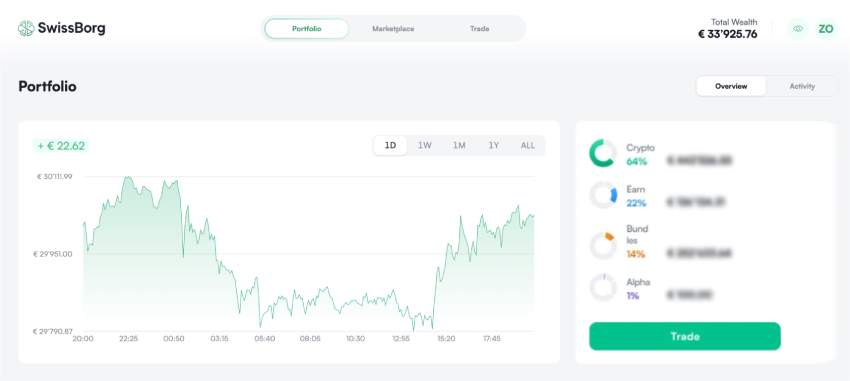Image resolution: width=850 pixels, height=381 pixels.
Task: Click the + € 22.62 gain badge
Action: tap(61, 146)
